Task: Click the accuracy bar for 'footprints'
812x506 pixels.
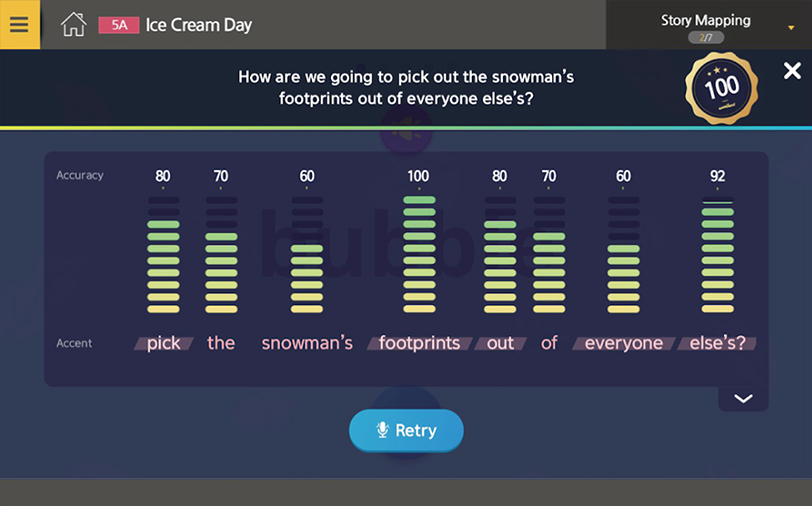Action: (419, 254)
